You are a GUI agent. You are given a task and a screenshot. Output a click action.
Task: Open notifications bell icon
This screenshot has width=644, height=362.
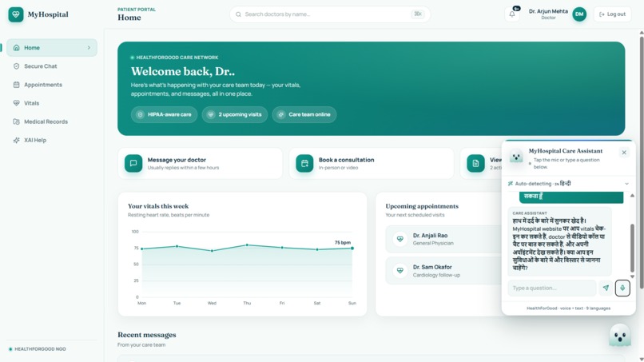[512, 14]
